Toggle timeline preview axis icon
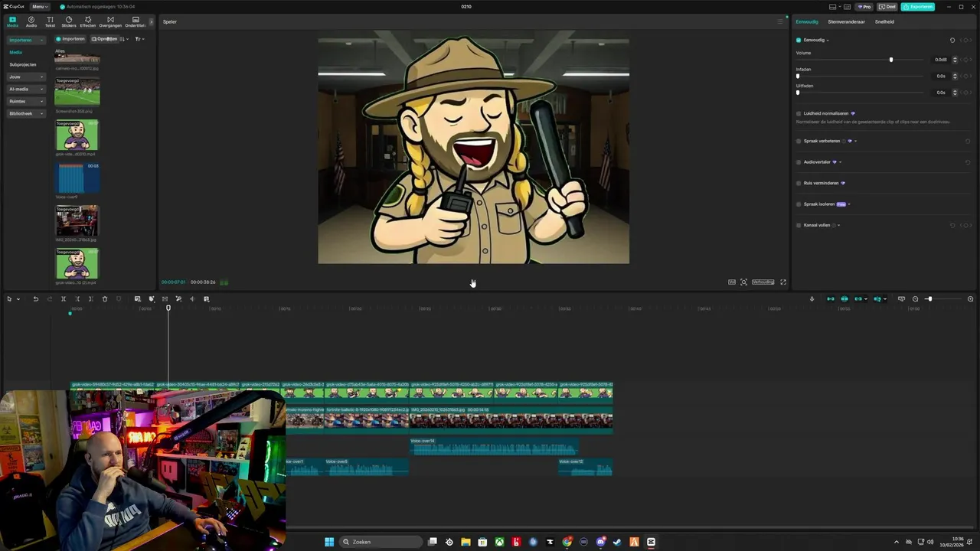Screen dimensions: 980x551 tap(901, 298)
